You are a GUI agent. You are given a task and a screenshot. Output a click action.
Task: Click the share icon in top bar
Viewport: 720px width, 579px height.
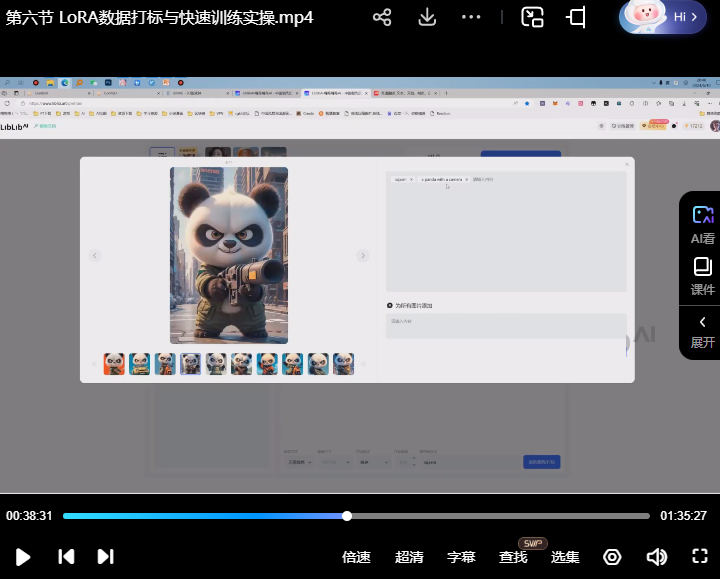tap(381, 18)
